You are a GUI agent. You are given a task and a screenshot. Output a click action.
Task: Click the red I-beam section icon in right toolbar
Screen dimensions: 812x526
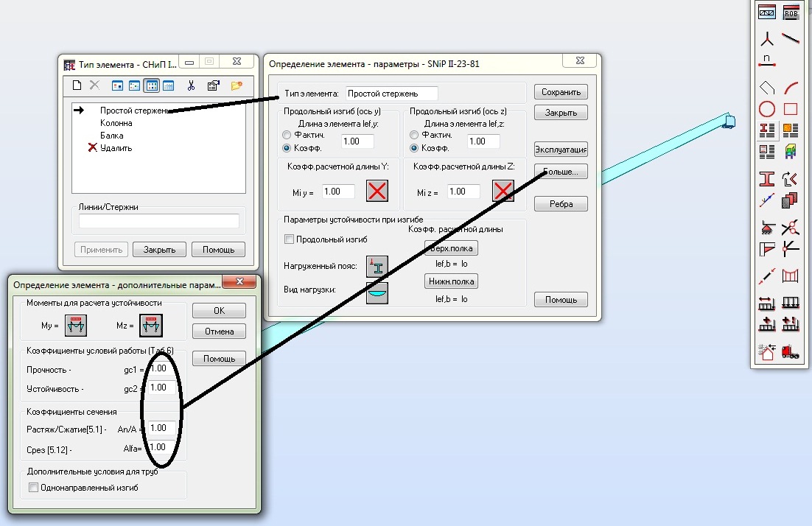[767, 179]
